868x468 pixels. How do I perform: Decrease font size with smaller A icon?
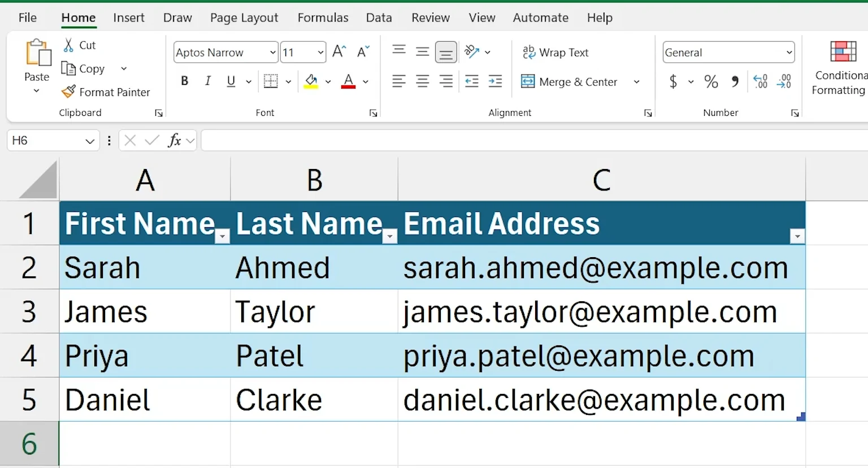click(363, 52)
